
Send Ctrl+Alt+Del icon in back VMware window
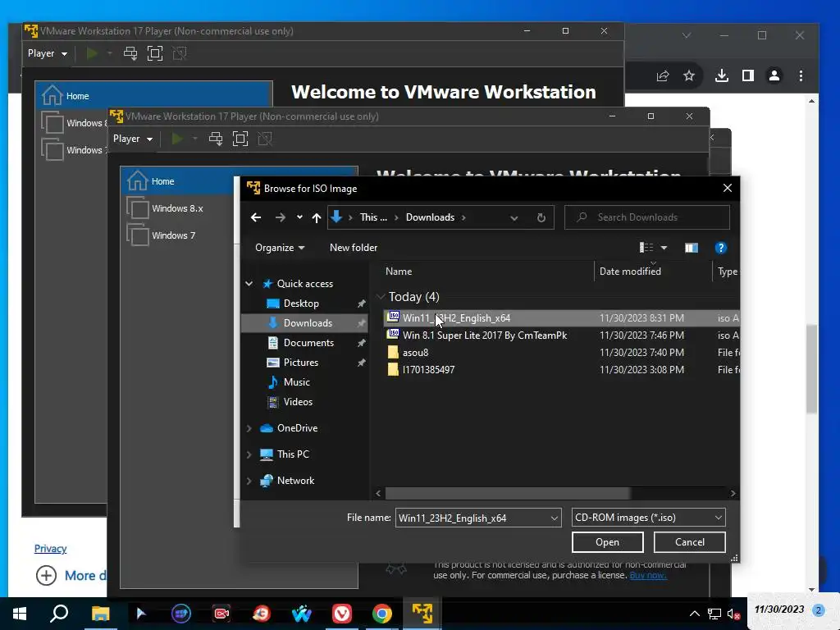click(x=130, y=53)
